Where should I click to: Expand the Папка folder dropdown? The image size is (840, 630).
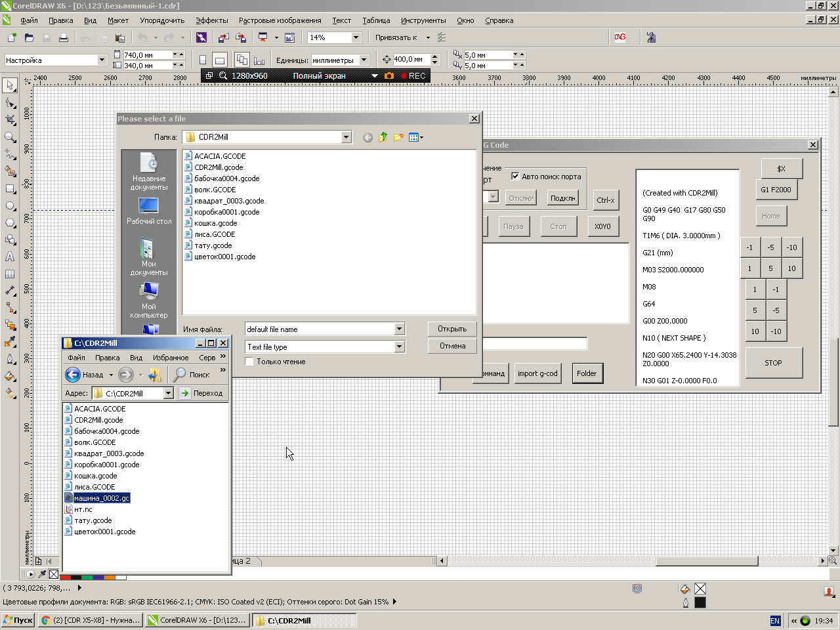click(x=346, y=137)
